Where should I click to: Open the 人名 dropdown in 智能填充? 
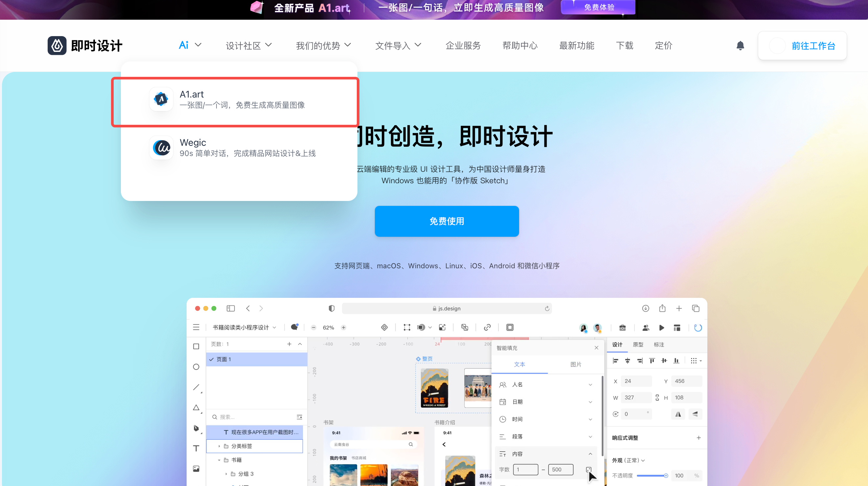pos(590,384)
